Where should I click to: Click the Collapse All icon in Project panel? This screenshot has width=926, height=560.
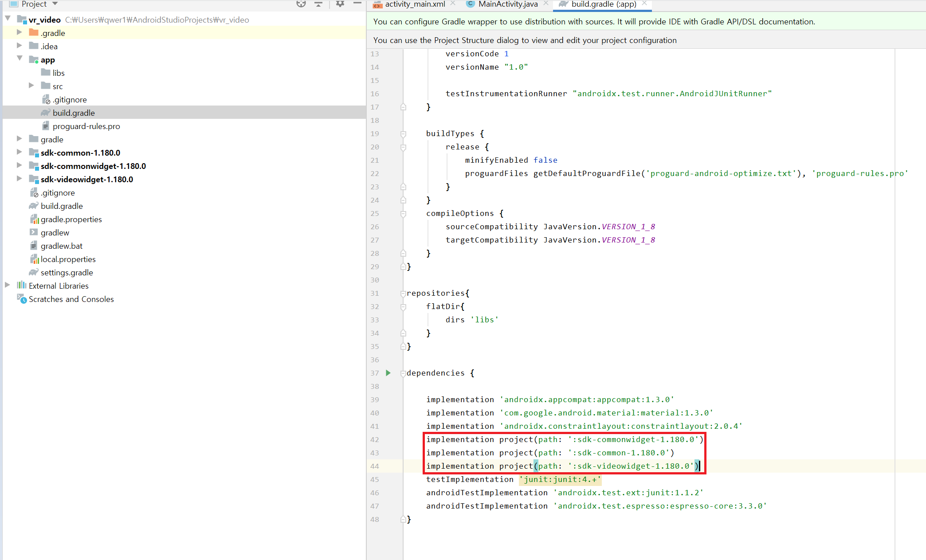click(x=318, y=4)
